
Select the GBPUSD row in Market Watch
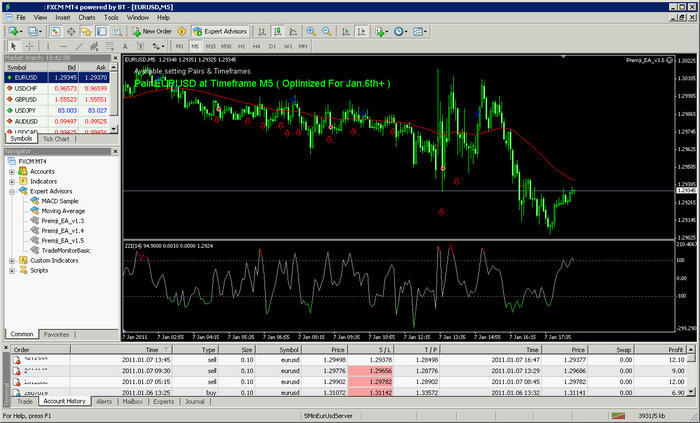coord(57,100)
